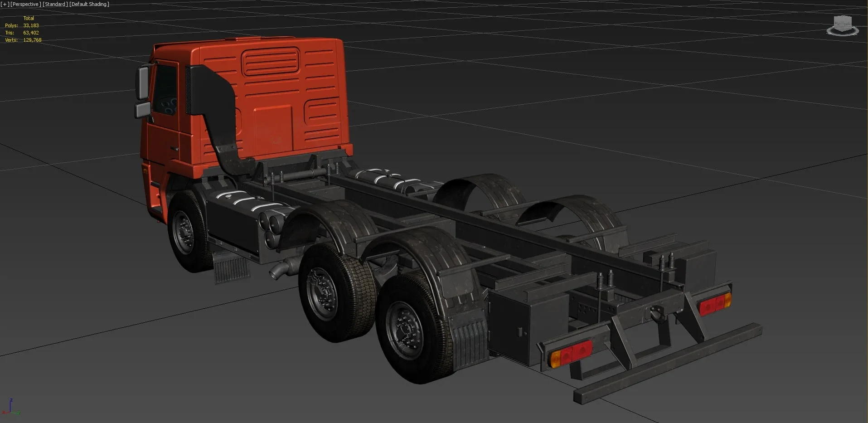Select the Tris count 63,402
The width and height of the screenshot is (868, 423).
(31, 33)
